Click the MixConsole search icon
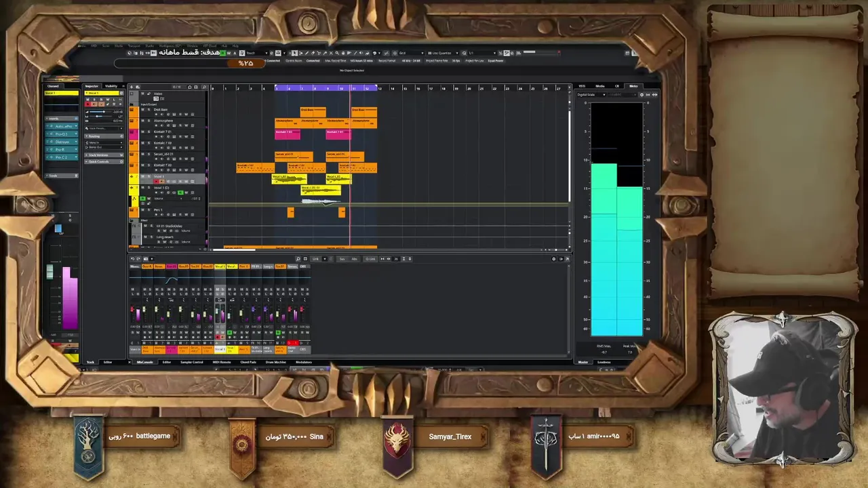The width and height of the screenshot is (868, 488). [298, 259]
